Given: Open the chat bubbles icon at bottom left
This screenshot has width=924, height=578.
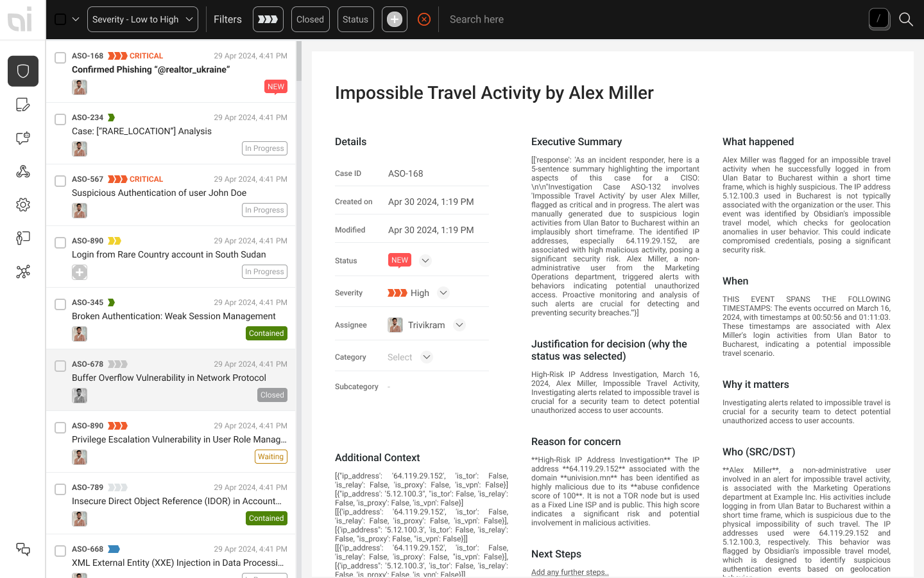Looking at the screenshot, I should tap(23, 549).
